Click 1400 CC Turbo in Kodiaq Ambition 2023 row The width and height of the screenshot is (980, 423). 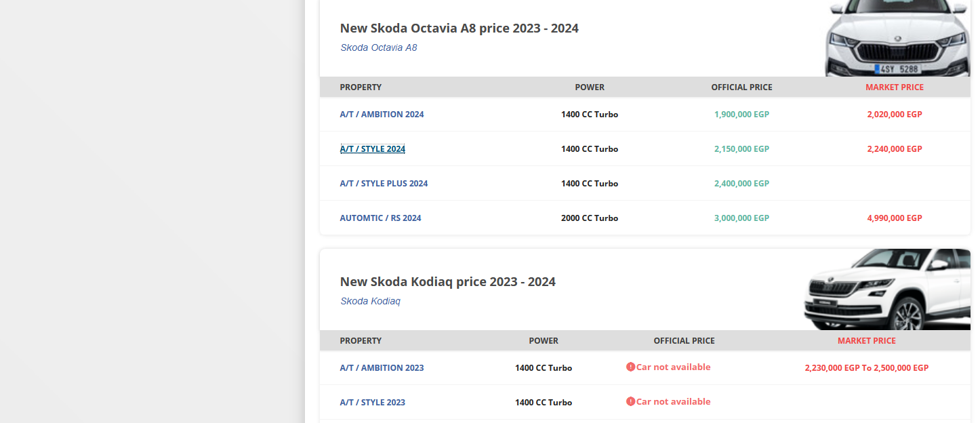pyautogui.click(x=544, y=368)
